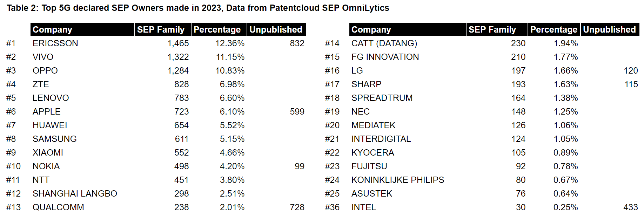The height and width of the screenshot is (219, 644).
Task: Click the left table's Percentage column header
Action: (217, 30)
